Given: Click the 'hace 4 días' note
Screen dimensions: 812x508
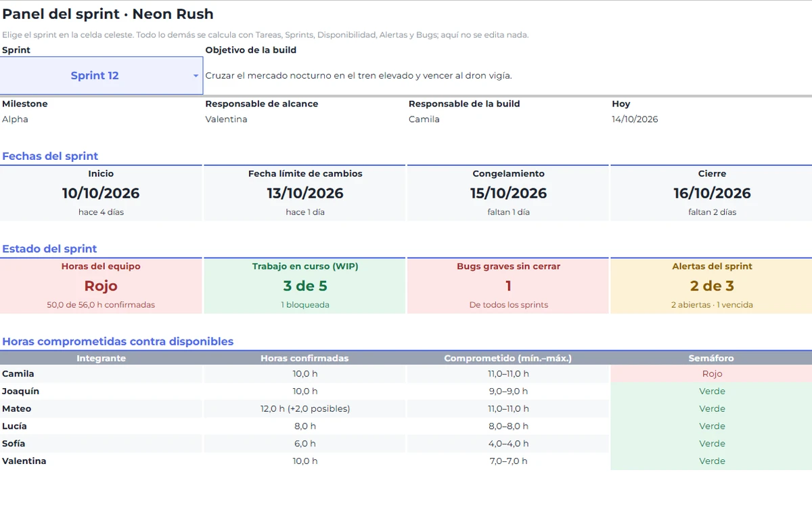Looking at the screenshot, I should (x=101, y=212).
